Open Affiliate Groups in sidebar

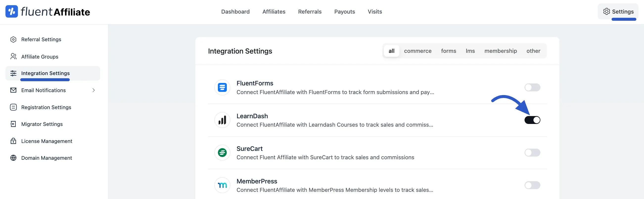tap(53, 57)
